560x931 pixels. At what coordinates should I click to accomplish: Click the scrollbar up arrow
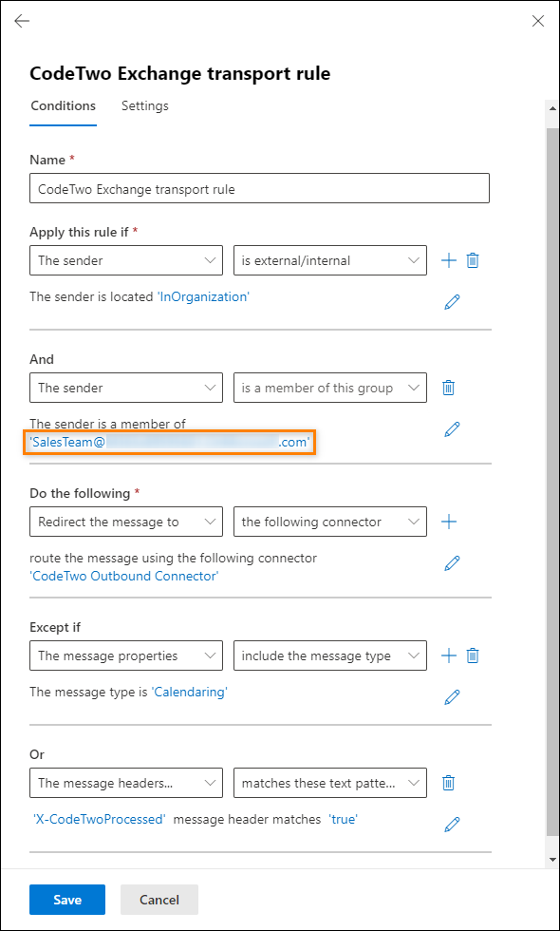[x=552, y=108]
